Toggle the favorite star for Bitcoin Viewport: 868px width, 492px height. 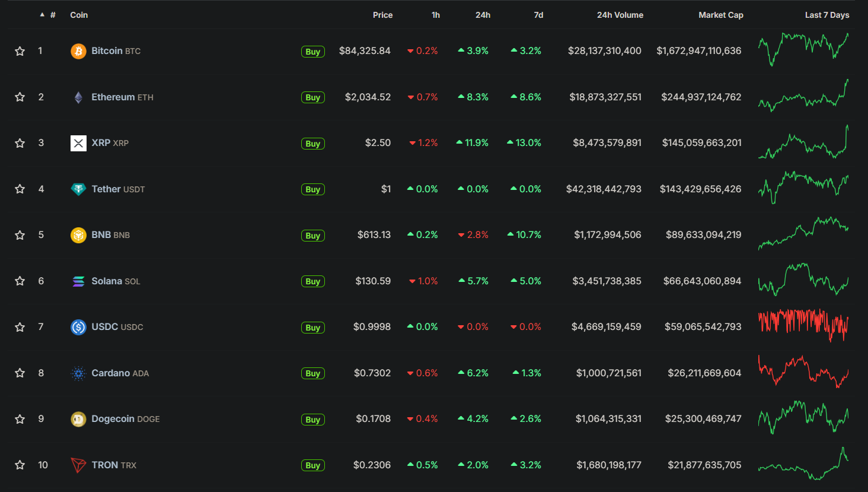tap(20, 51)
